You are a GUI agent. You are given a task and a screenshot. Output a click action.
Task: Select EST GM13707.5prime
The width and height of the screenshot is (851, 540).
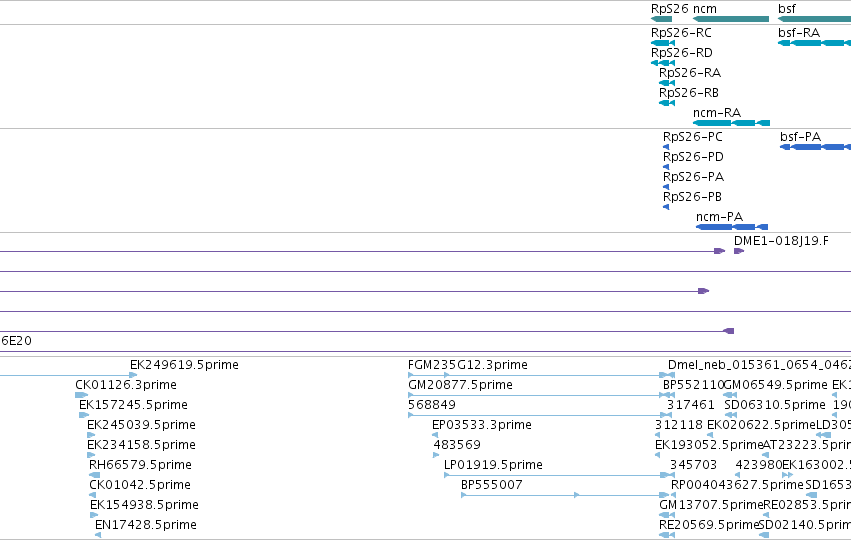pos(711,506)
